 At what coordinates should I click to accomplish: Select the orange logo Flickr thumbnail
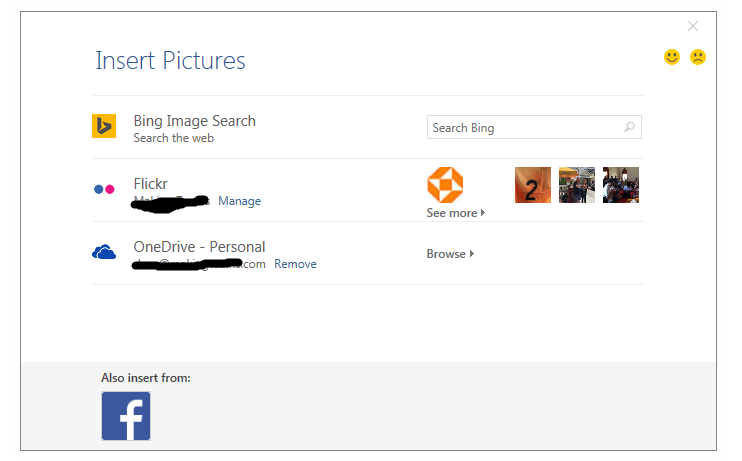pos(445,185)
